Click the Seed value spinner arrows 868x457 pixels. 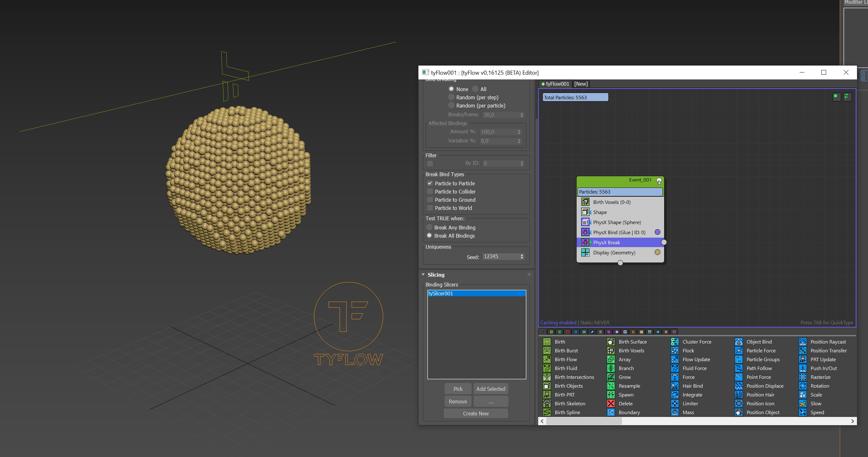522,257
